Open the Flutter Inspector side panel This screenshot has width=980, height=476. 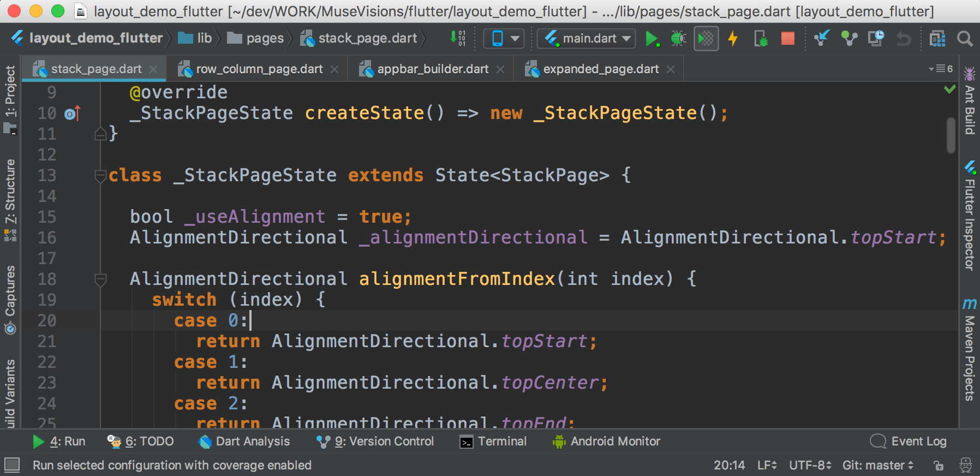coord(970,215)
